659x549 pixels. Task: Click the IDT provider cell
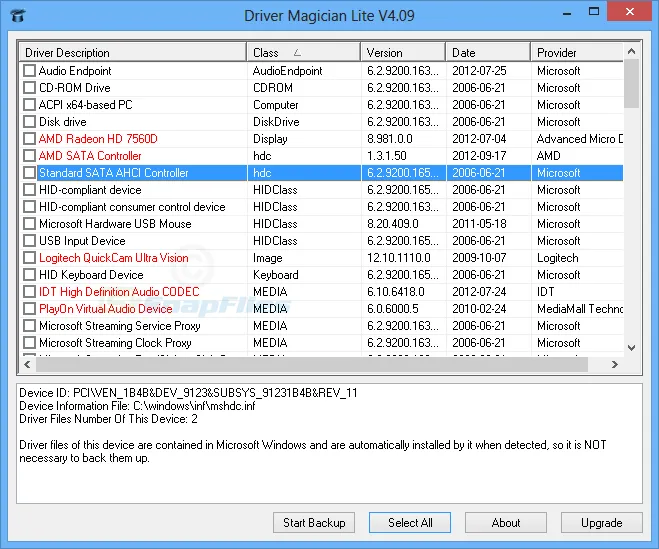click(x=546, y=292)
